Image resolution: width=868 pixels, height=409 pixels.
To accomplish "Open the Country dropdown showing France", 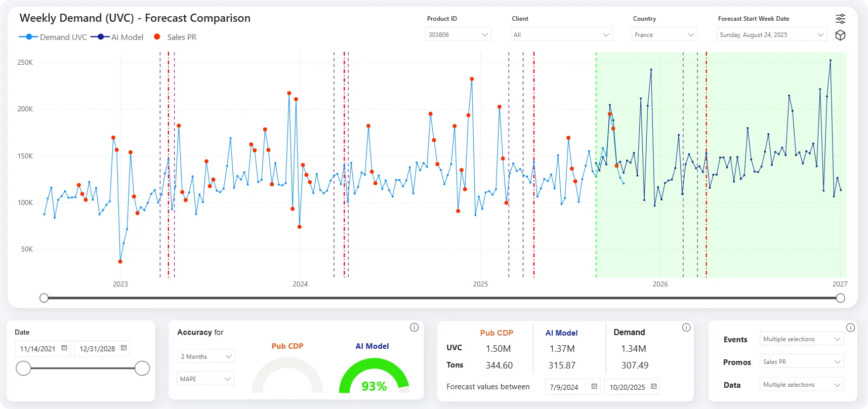I will (665, 34).
